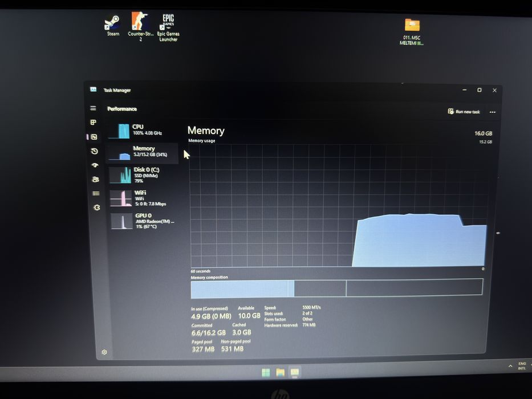Select the WiFi performance entry
The height and width of the screenshot is (399, 532).
pyautogui.click(x=143, y=198)
